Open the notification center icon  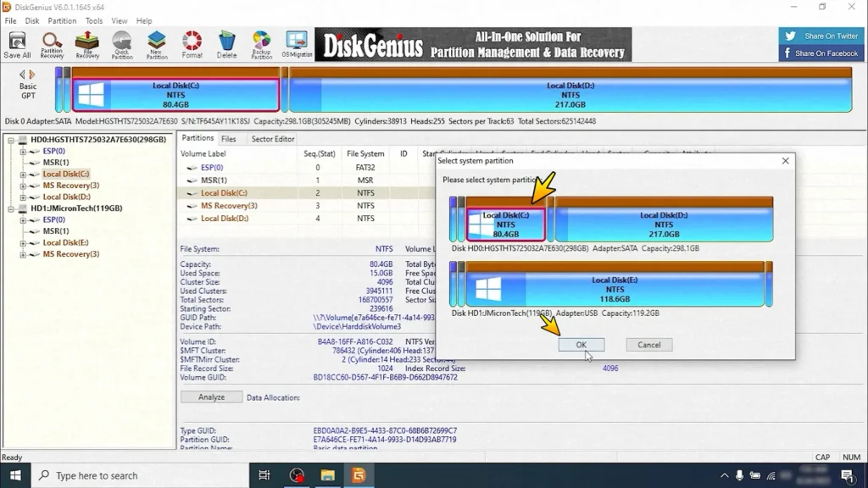pos(847,475)
